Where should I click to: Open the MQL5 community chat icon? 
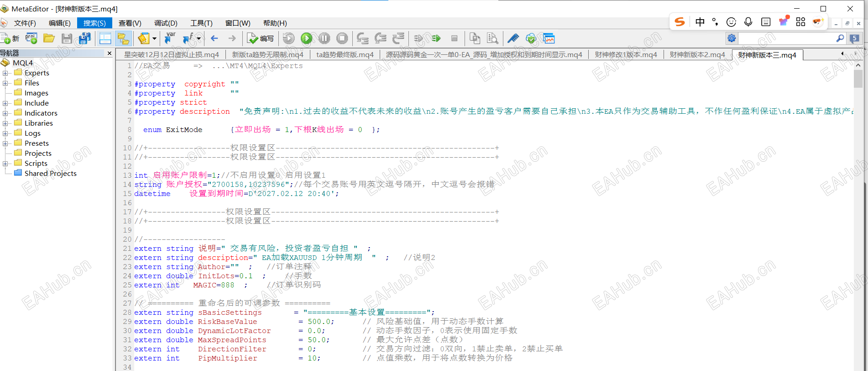click(855, 38)
